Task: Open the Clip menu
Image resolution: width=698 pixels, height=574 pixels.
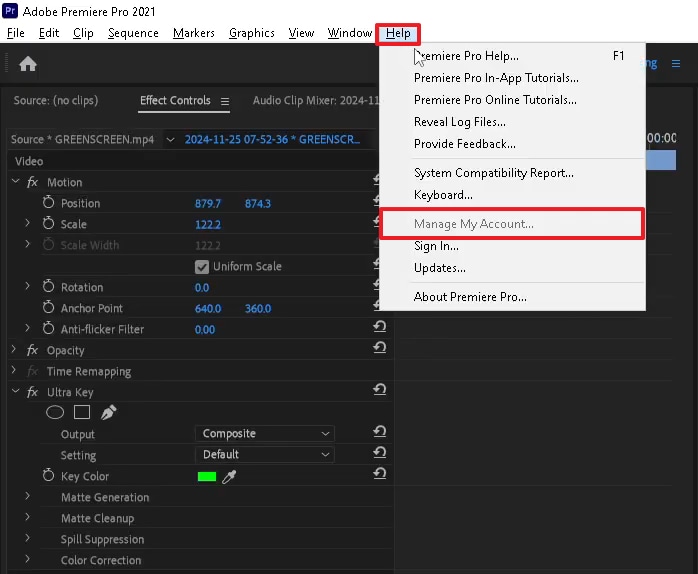Action: [x=83, y=33]
